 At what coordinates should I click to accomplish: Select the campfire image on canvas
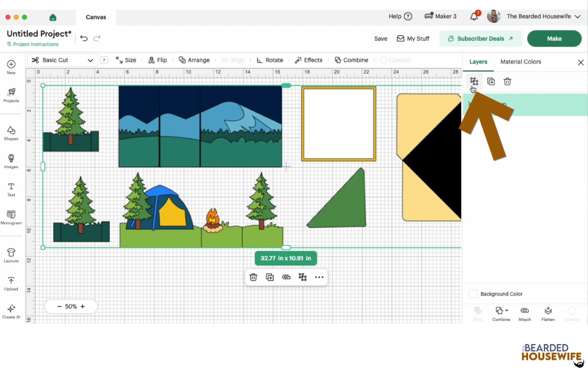click(214, 221)
